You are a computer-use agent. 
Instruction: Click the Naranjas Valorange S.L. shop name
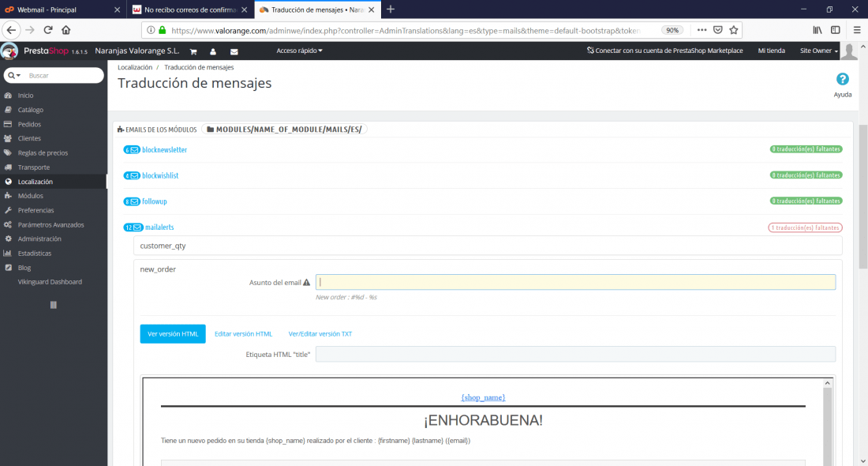coord(137,51)
